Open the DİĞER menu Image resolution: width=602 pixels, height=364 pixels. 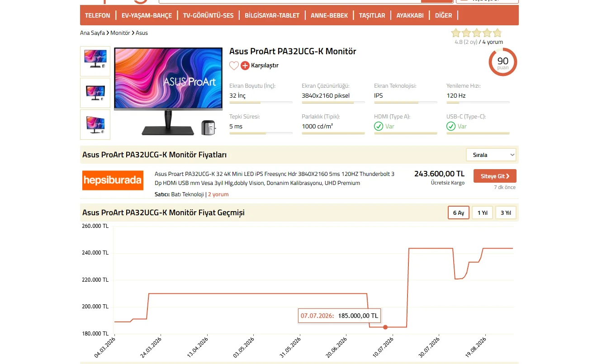(x=444, y=15)
